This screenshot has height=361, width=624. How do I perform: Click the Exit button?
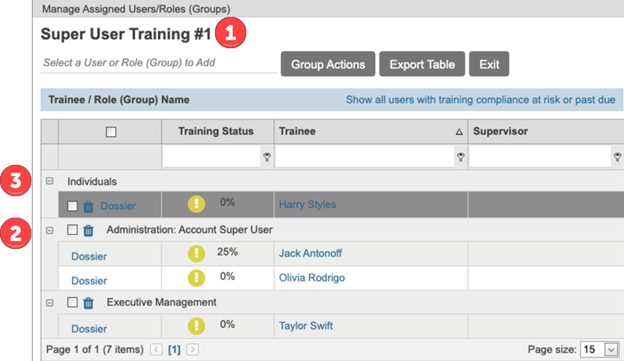tap(489, 64)
